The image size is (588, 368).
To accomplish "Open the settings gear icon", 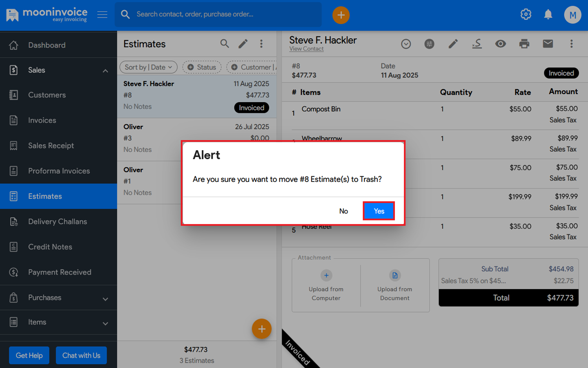I will coord(526,14).
